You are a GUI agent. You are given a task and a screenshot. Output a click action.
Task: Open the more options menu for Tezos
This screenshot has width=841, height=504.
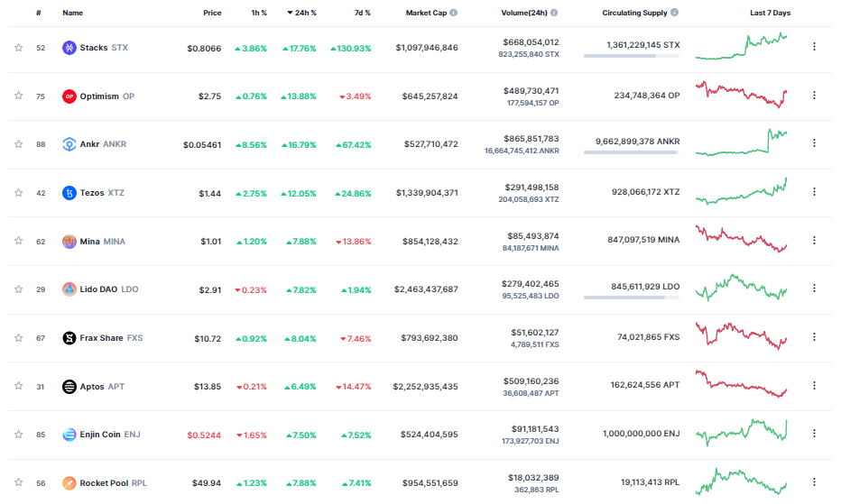coord(814,192)
